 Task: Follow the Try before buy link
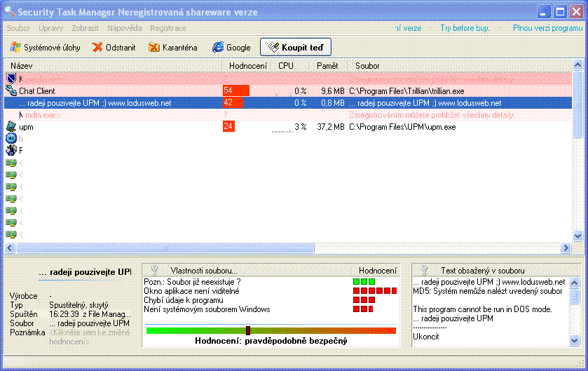pyautogui.click(x=465, y=28)
